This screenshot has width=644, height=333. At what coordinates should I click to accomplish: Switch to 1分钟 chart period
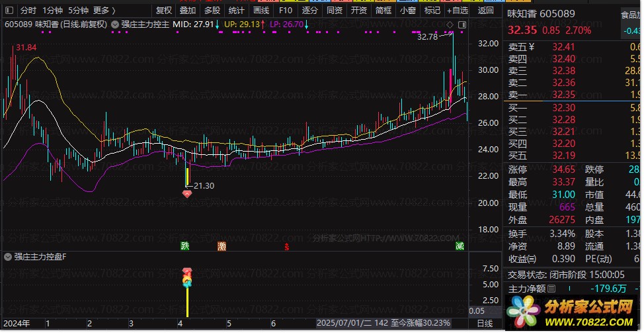coord(52,11)
